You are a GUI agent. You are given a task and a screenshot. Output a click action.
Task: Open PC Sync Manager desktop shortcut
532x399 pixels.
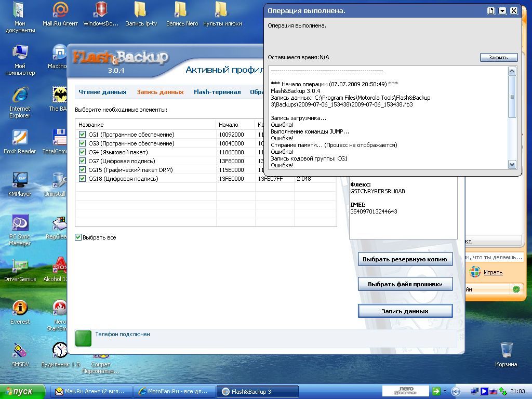pyautogui.click(x=20, y=230)
